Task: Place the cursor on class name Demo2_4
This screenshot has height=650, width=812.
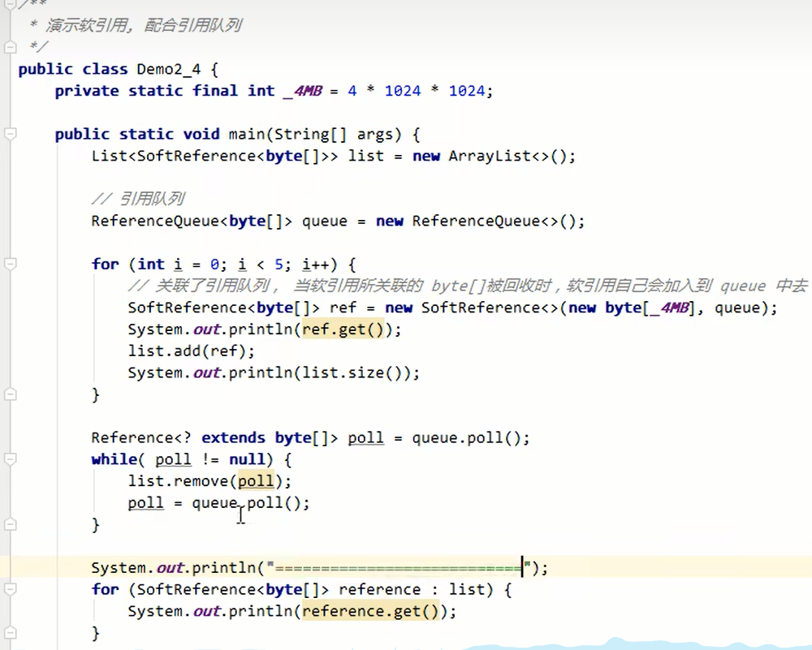Action: [x=168, y=69]
